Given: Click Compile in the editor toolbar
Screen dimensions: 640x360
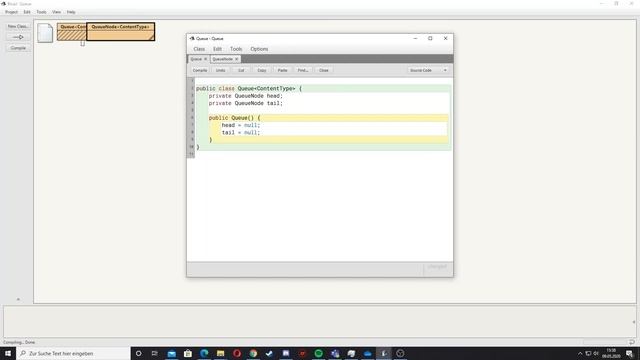Looking at the screenshot, I should point(200,70).
